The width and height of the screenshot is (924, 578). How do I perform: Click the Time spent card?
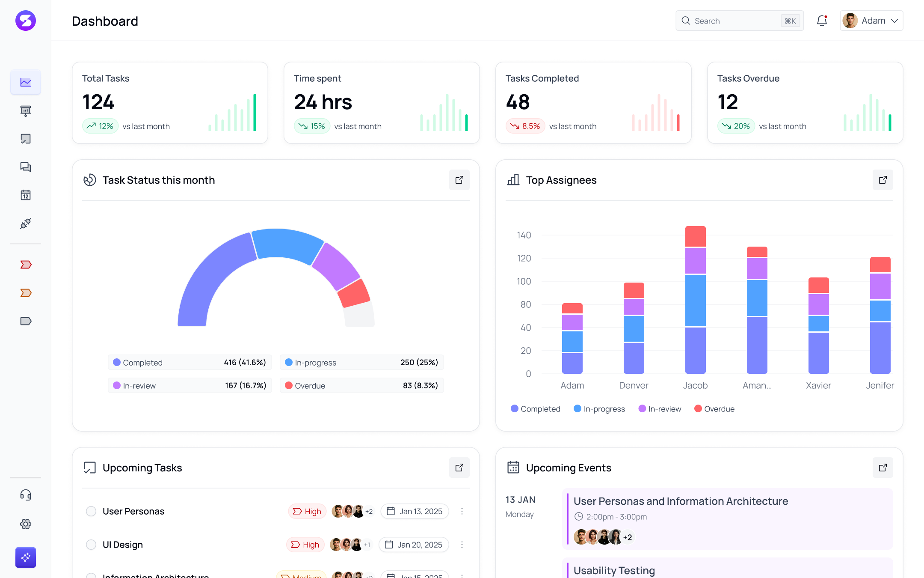[x=382, y=103]
